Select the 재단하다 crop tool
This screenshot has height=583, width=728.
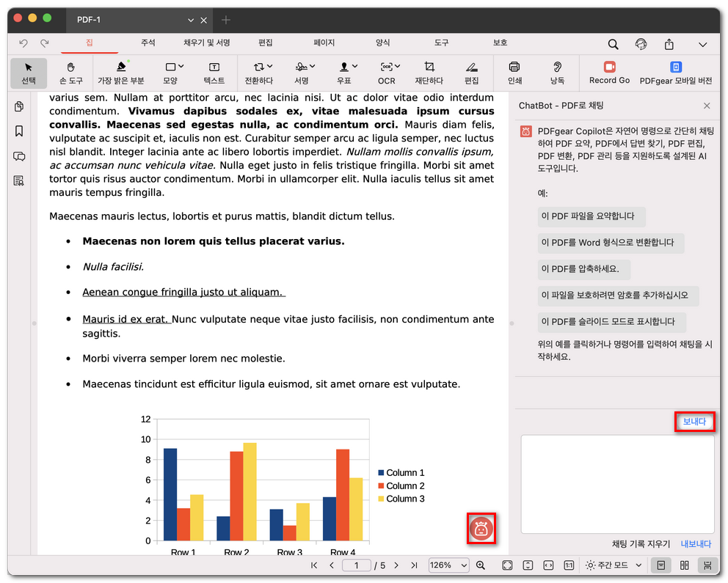pyautogui.click(x=429, y=73)
